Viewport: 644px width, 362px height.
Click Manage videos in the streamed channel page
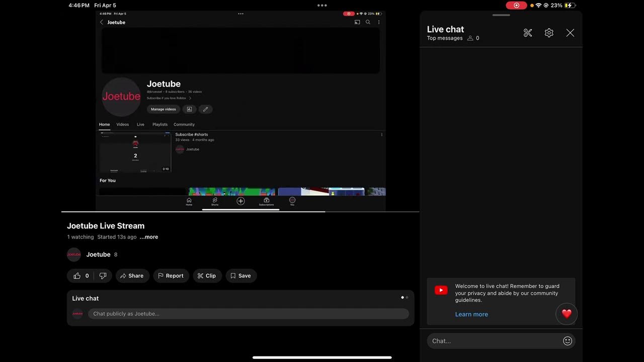point(164,109)
